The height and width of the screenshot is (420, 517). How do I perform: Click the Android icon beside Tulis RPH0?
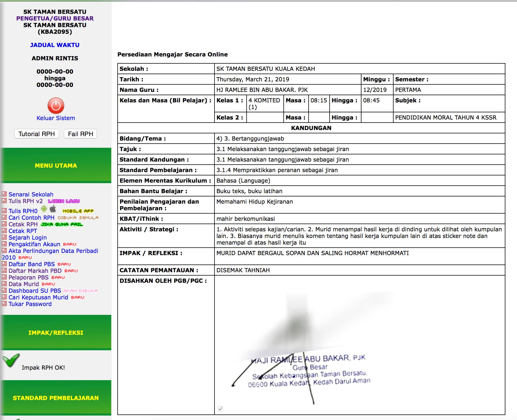tap(44, 209)
